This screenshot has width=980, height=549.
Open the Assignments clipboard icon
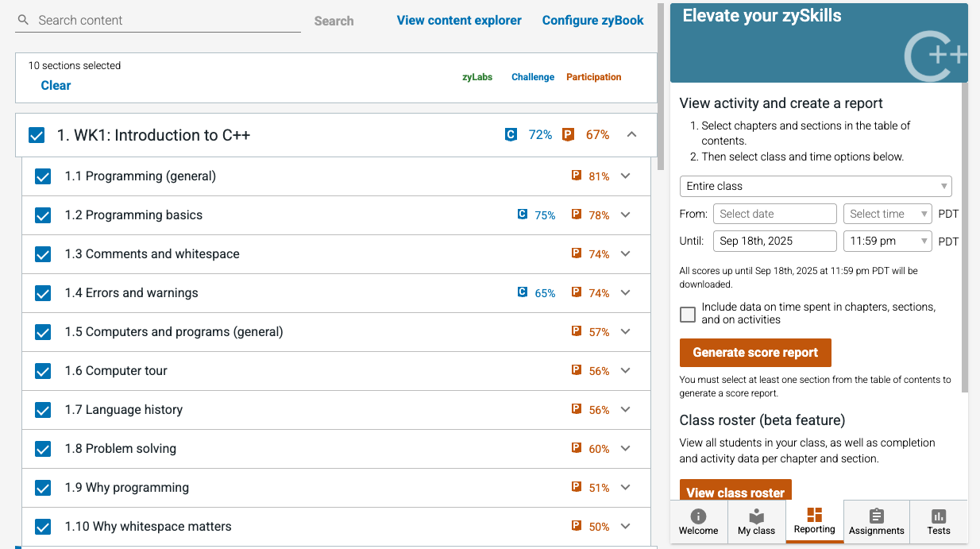[x=877, y=516]
